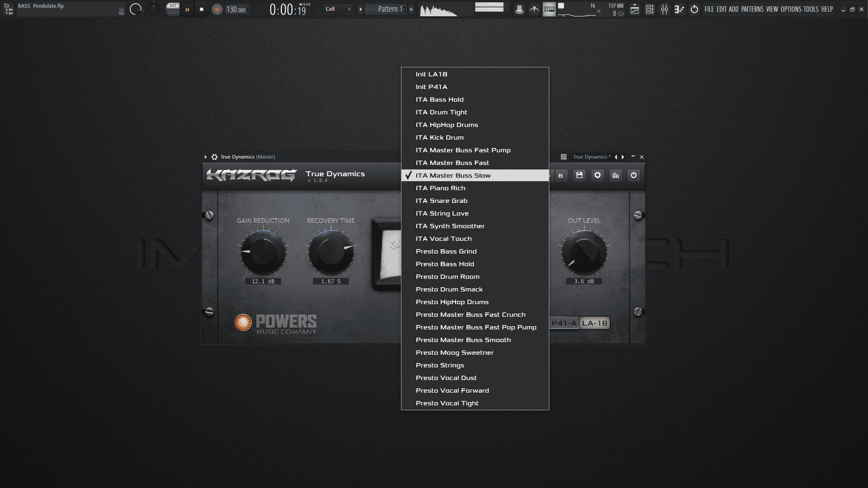Select Presto Strings preset
The width and height of the screenshot is (868, 488).
475,365
